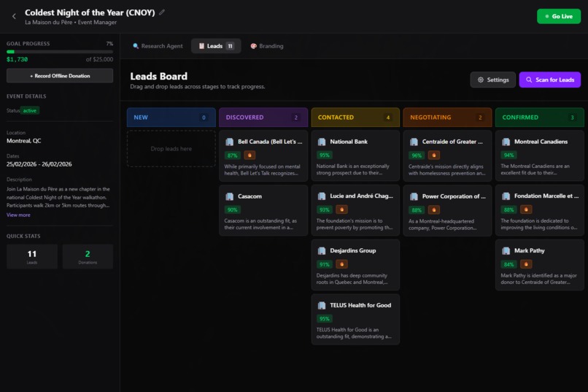Image resolution: width=588 pixels, height=392 pixels.
Task: Open the Branding tab
Action: pyautogui.click(x=266, y=46)
